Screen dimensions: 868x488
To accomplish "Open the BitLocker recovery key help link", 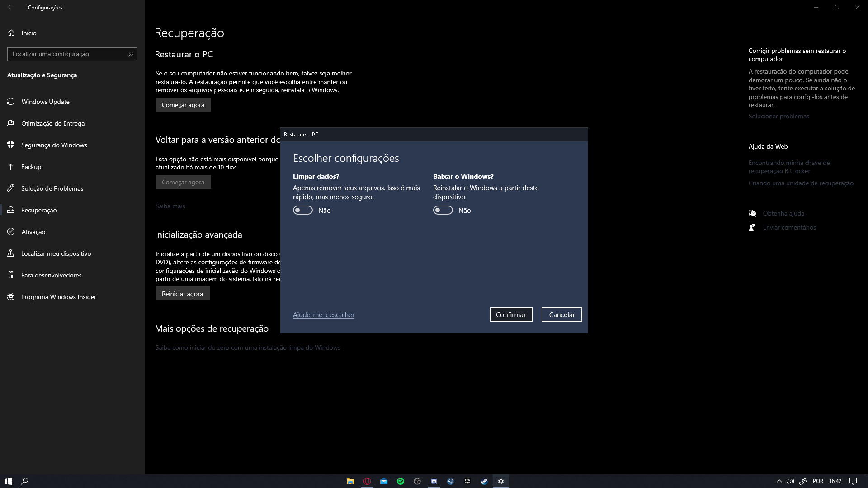I will click(x=789, y=167).
